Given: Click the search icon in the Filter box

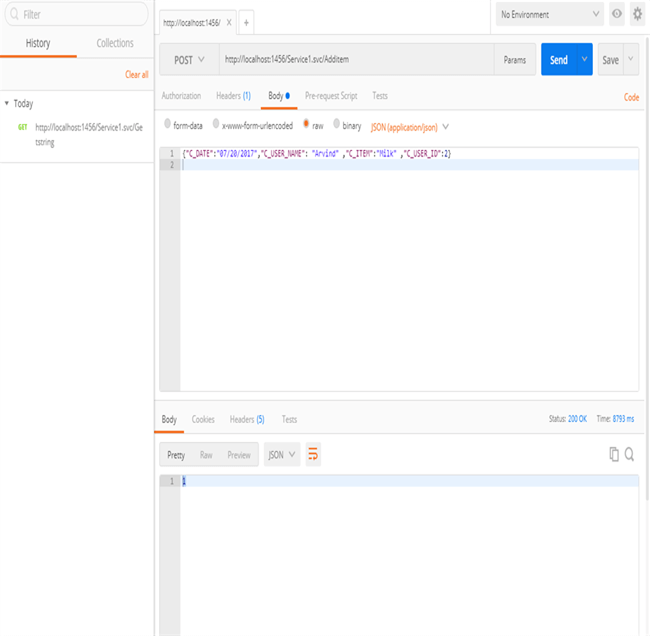Looking at the screenshot, I should (15, 15).
